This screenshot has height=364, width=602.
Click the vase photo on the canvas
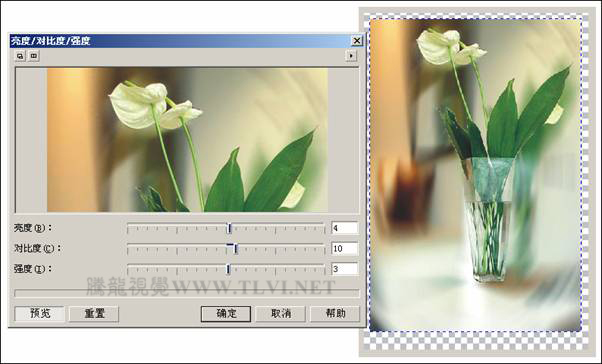click(475, 175)
